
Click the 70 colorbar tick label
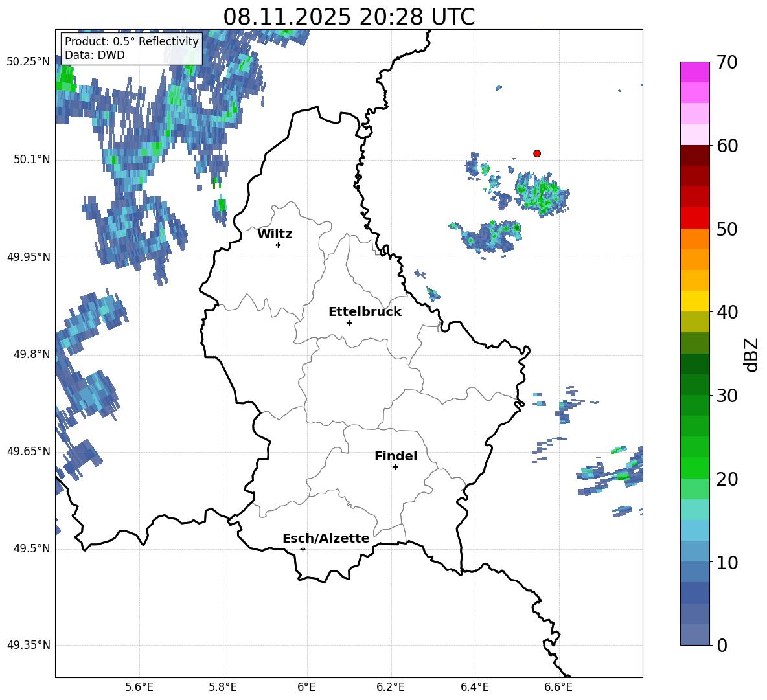point(727,63)
